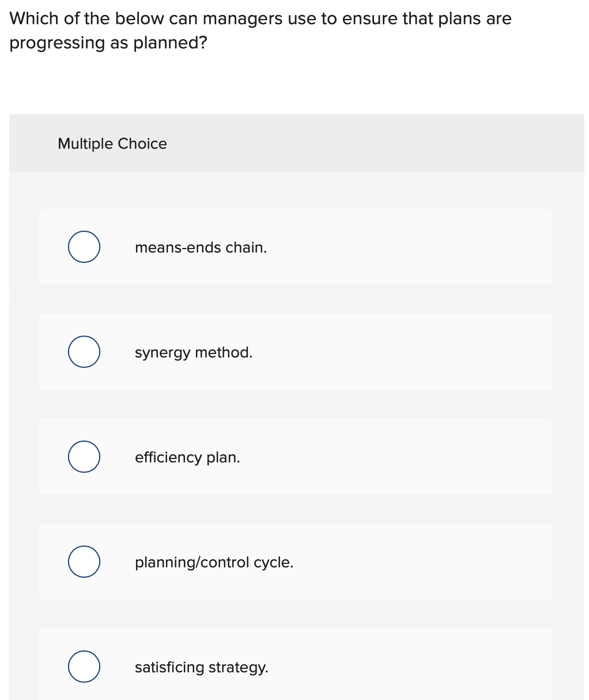
Task: Click the means-ends chain answer card
Action: click(295, 246)
